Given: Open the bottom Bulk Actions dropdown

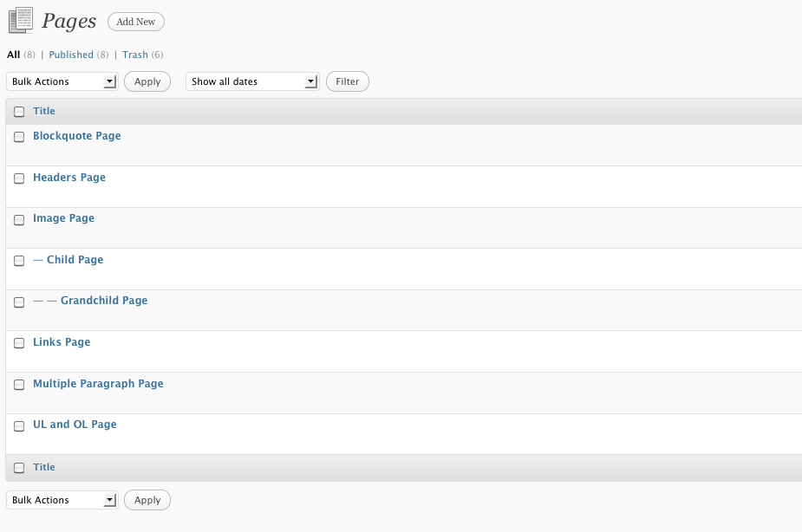Looking at the screenshot, I should [62, 500].
